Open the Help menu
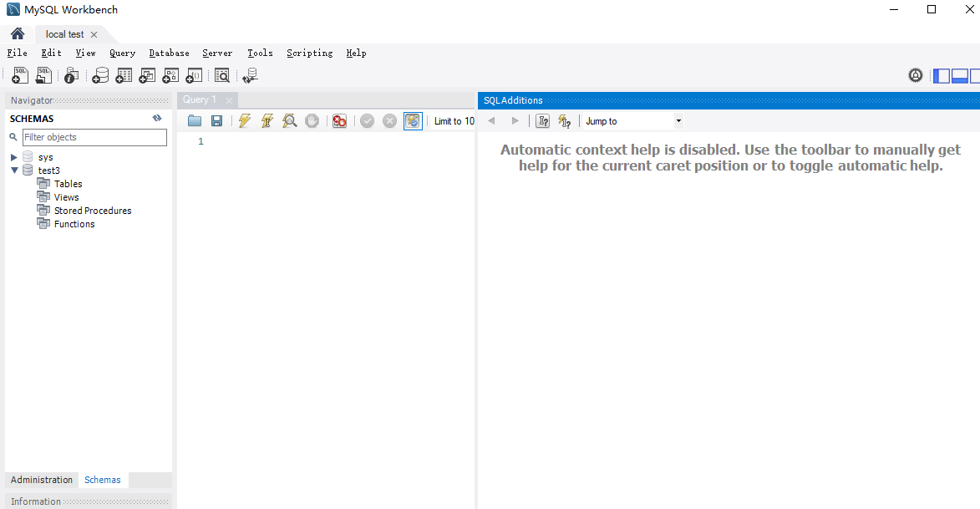 point(356,53)
